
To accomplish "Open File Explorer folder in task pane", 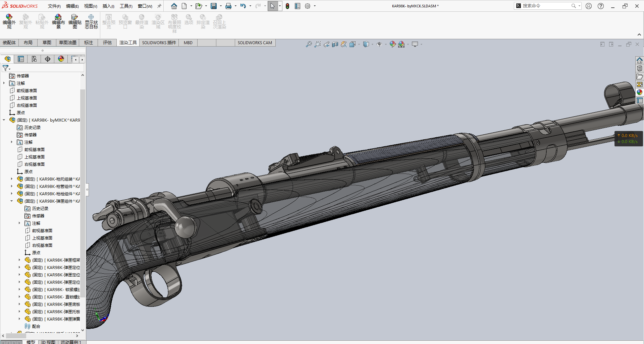I will (x=640, y=76).
